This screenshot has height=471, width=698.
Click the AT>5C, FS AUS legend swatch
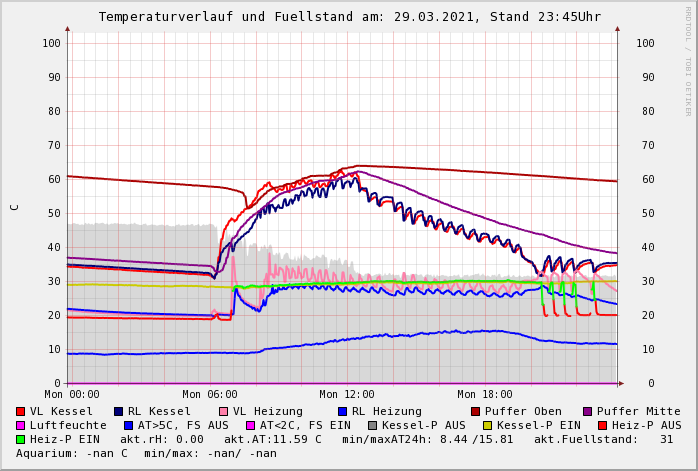pyautogui.click(x=129, y=425)
